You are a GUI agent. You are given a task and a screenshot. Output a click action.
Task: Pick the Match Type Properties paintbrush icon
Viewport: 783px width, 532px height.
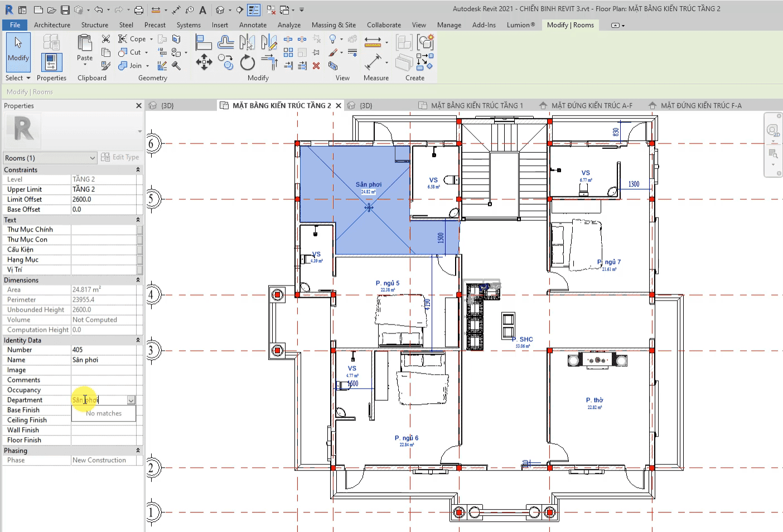[105, 66]
